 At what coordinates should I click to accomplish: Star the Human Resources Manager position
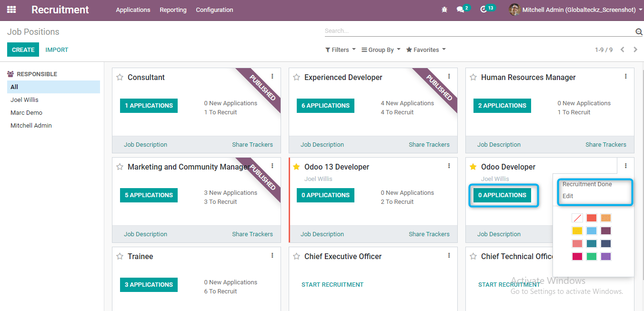click(x=473, y=77)
